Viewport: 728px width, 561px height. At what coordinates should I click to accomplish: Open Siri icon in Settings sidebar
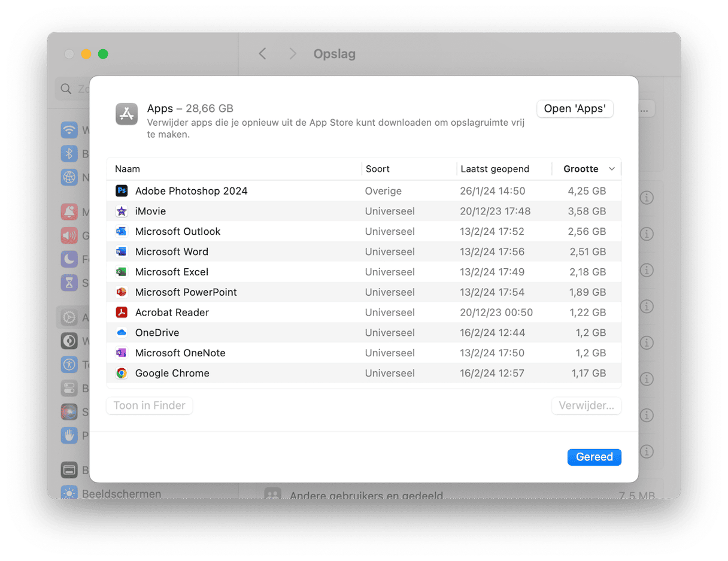(x=69, y=411)
